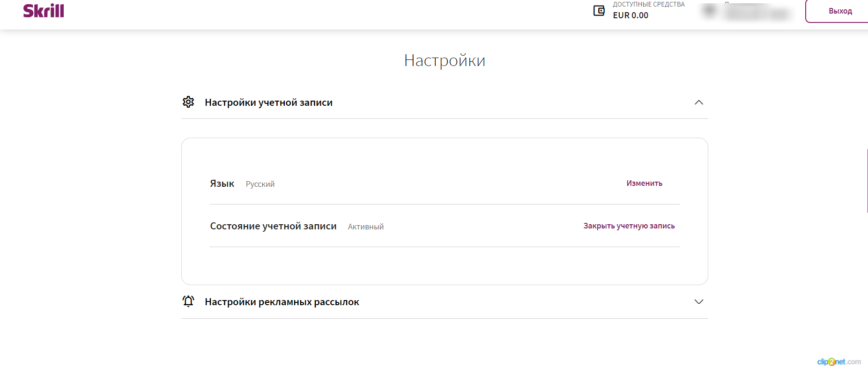868x367 pixels.
Task: Expand promotional mailings with the down chevron
Action: point(699,302)
